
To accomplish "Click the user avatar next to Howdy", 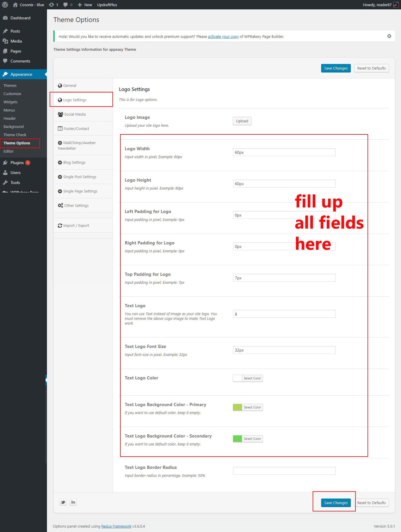I will tap(396, 5).
